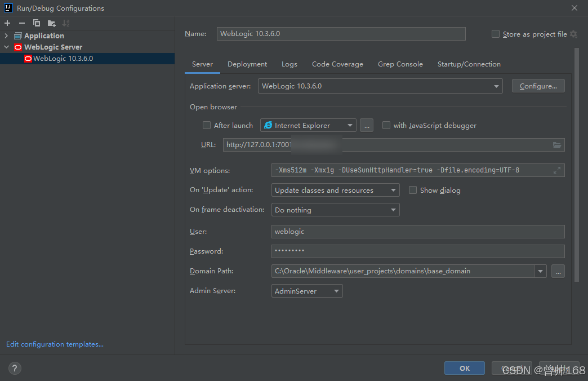Remove the selected configuration
588x381 pixels.
click(x=21, y=23)
